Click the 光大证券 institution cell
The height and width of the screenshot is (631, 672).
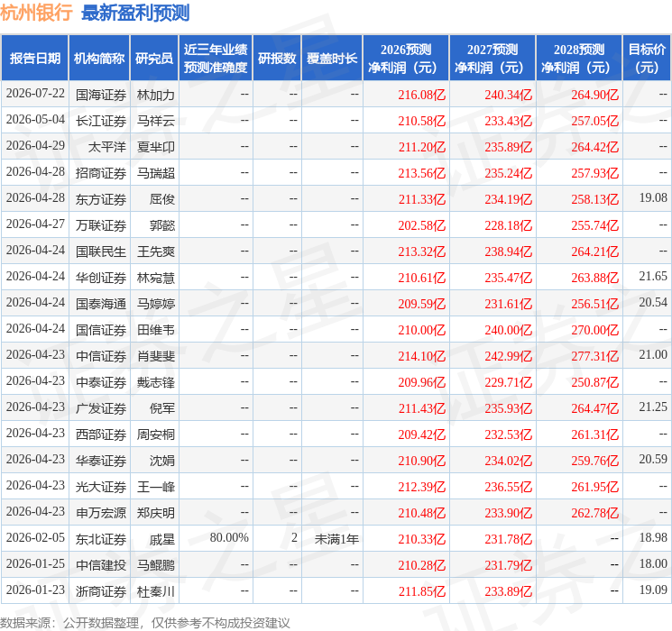101,487
